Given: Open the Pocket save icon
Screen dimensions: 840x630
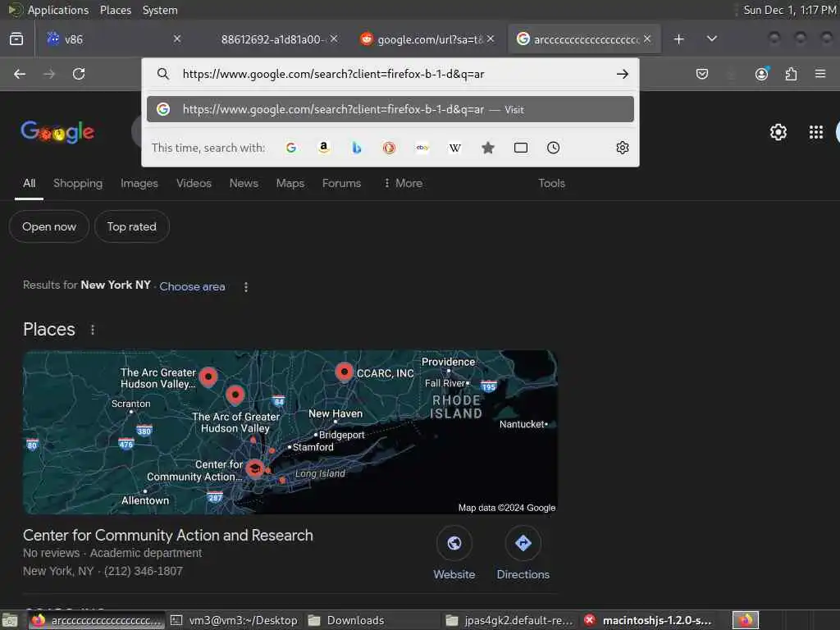Looking at the screenshot, I should point(702,74).
